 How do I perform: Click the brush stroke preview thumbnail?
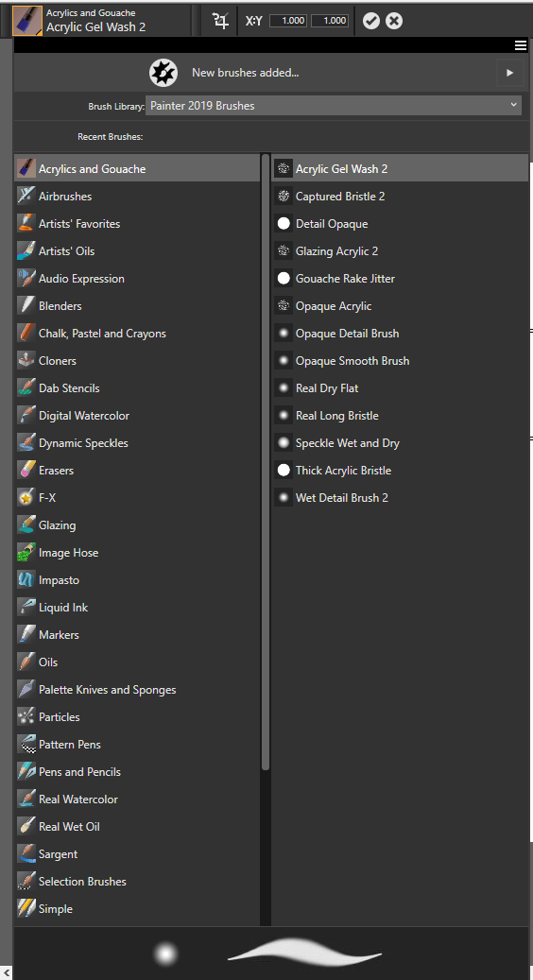click(x=304, y=954)
